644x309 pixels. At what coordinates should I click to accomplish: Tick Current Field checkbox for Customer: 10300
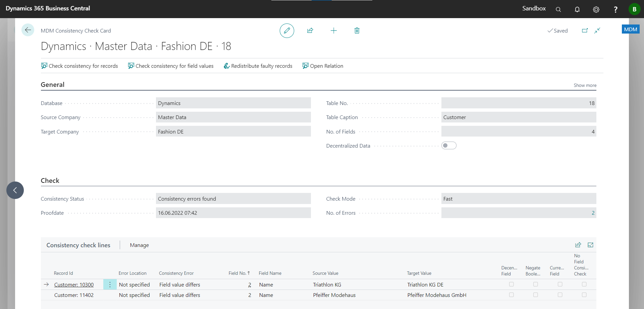pyautogui.click(x=560, y=284)
